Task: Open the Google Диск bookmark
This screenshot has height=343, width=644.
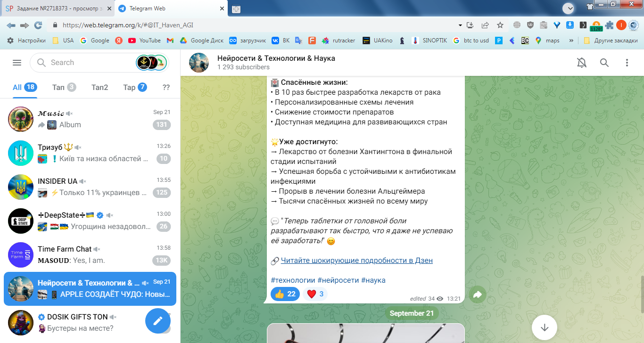Action: pyautogui.click(x=201, y=41)
